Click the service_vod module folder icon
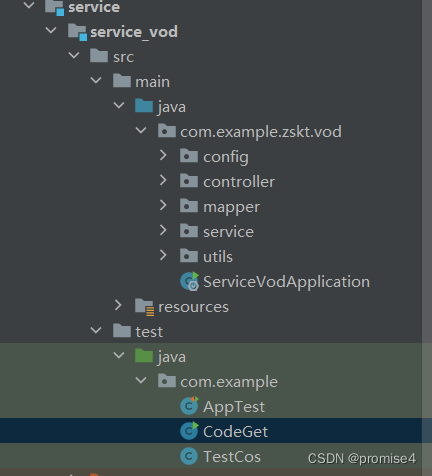Screen dimensions: 432x476 pos(77,32)
